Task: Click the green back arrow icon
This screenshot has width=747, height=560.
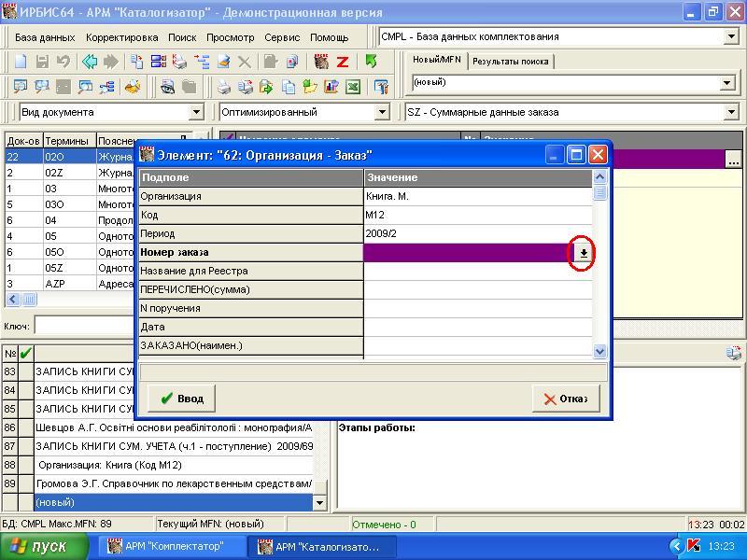Action: (x=90, y=62)
